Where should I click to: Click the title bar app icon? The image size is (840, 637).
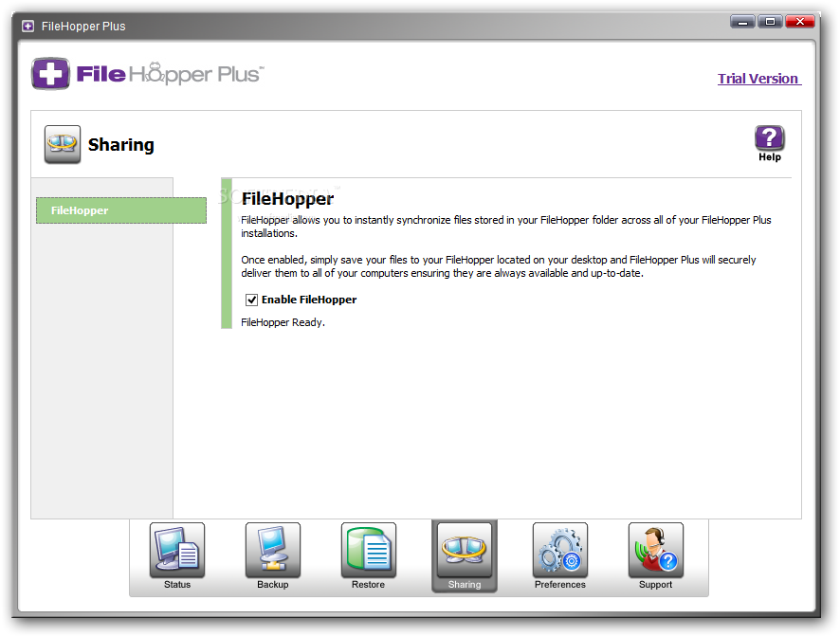27,26
